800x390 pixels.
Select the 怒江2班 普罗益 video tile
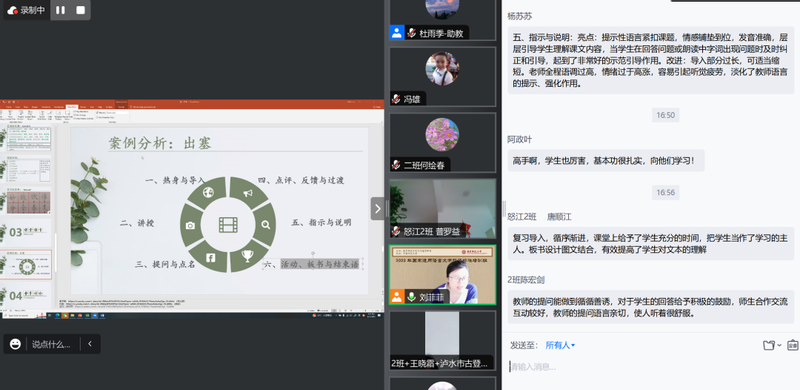tap(443, 208)
